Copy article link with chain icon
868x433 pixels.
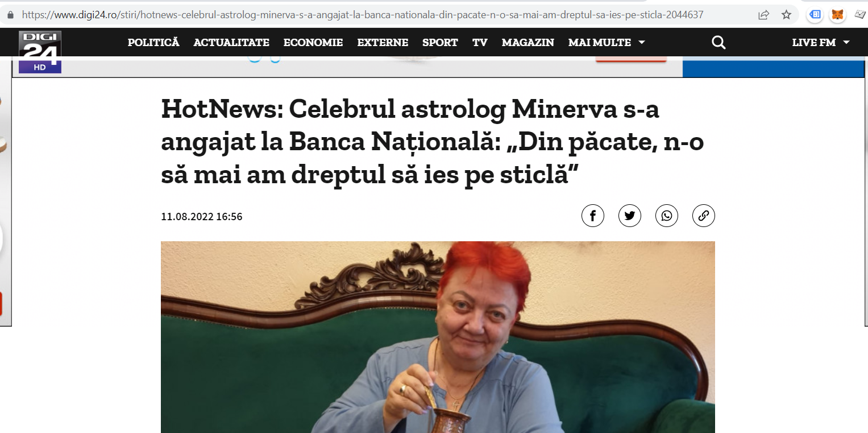tap(704, 216)
